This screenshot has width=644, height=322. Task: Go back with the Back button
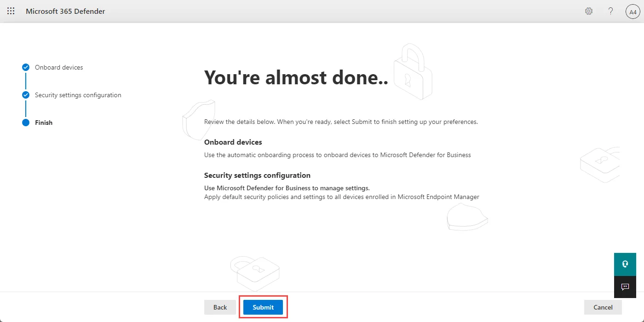[220, 307]
